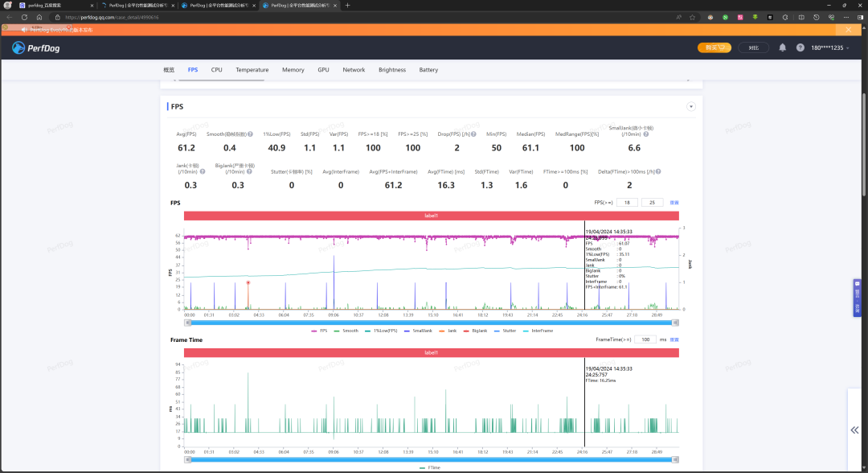Open the notifications bell icon
The width and height of the screenshot is (868, 473).
pyautogui.click(x=783, y=47)
